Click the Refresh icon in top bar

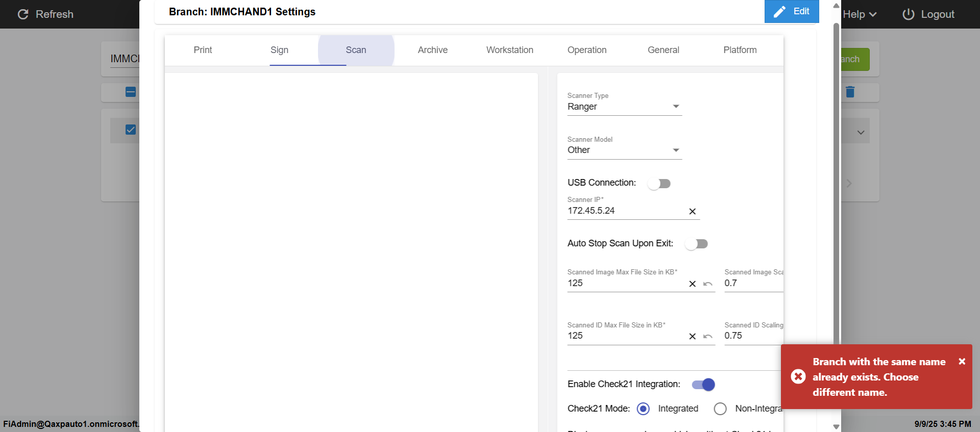pyautogui.click(x=23, y=14)
